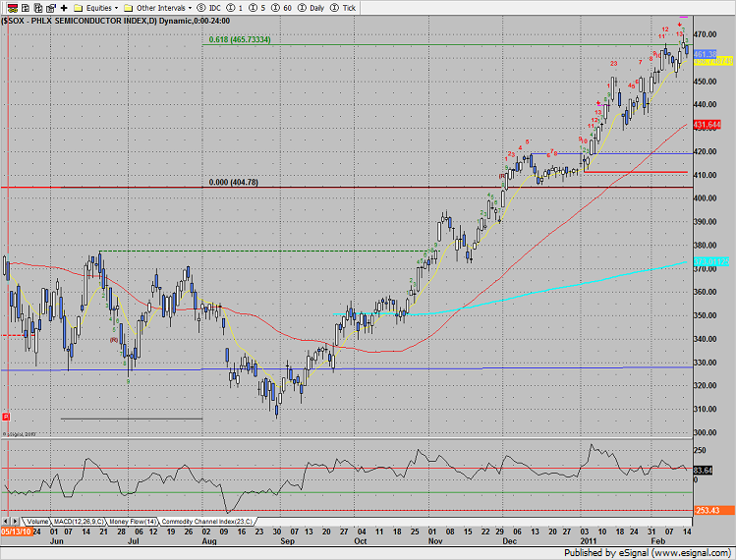The width and height of the screenshot is (736, 560).
Task: Open the Equities folder dropdown
Action: coord(94,8)
